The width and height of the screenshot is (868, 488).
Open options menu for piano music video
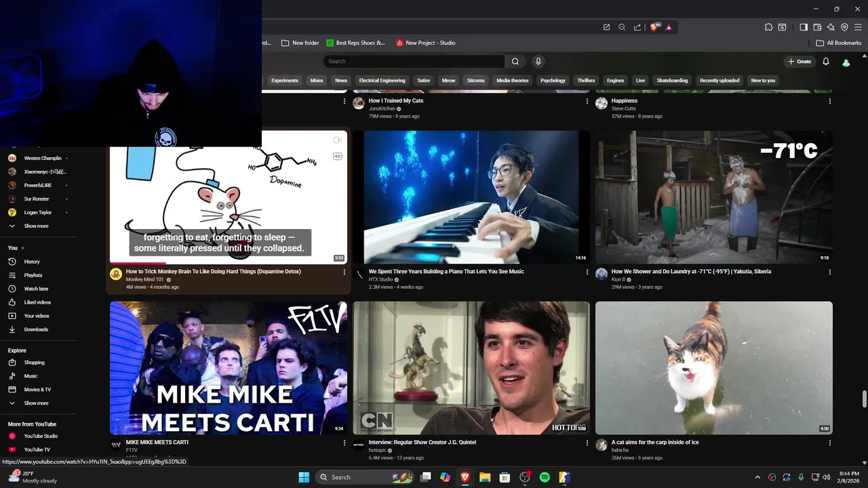point(587,272)
